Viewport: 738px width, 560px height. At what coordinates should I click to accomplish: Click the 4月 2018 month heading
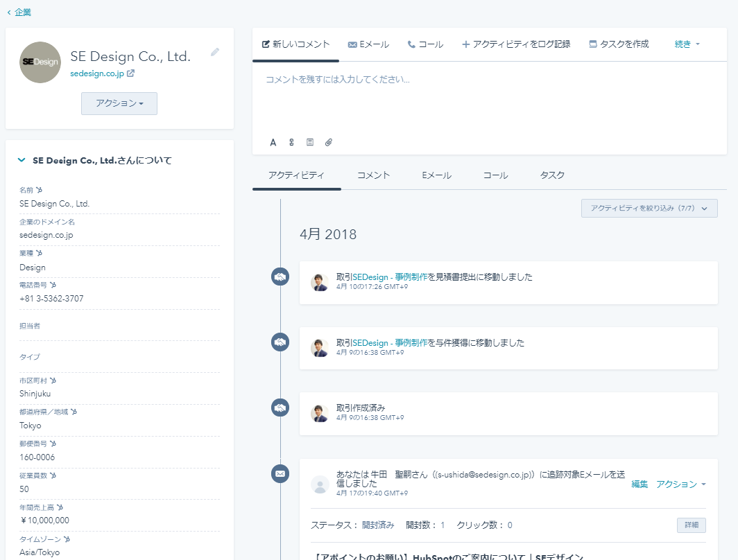328,234
